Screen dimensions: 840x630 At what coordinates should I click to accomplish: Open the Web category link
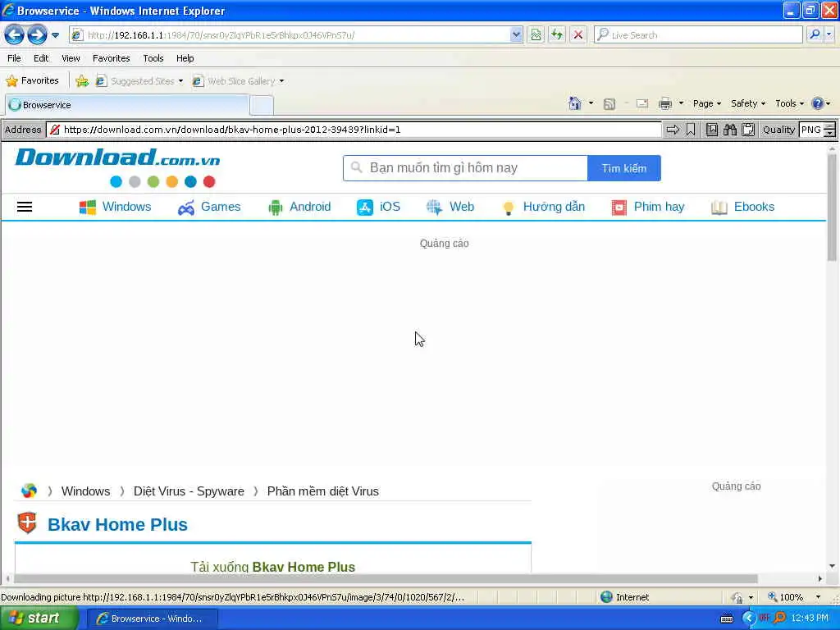click(x=450, y=207)
